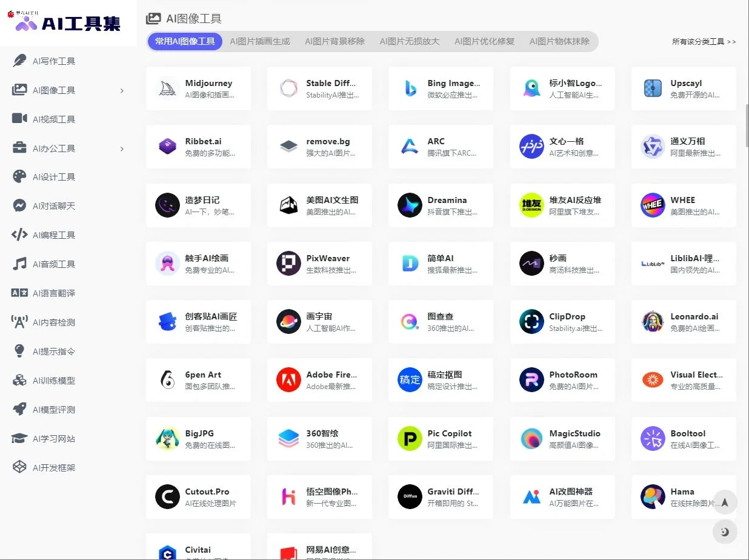Select the Leonardo.ai tool icon
Viewport: 749px width, 560px height.
652,322
